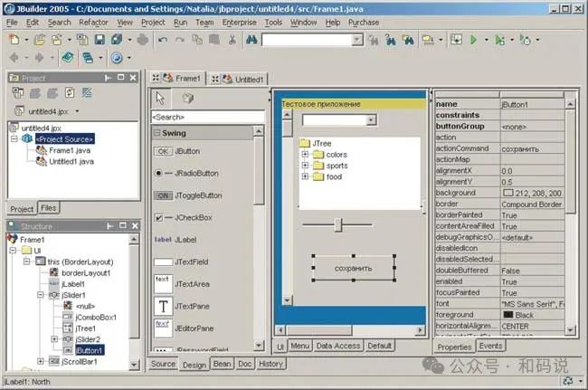Click the Save All toolbar icon
This screenshot has width=588, height=390.
[x=117, y=40]
